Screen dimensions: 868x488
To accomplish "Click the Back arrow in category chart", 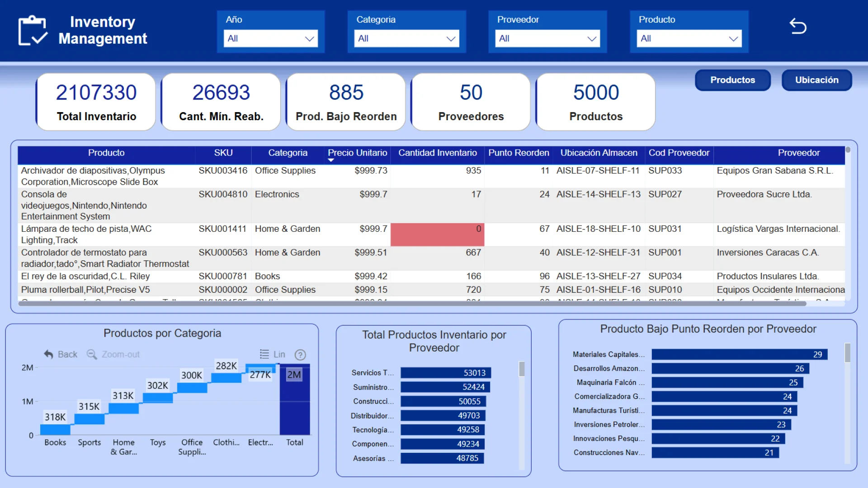I will 49,355.
